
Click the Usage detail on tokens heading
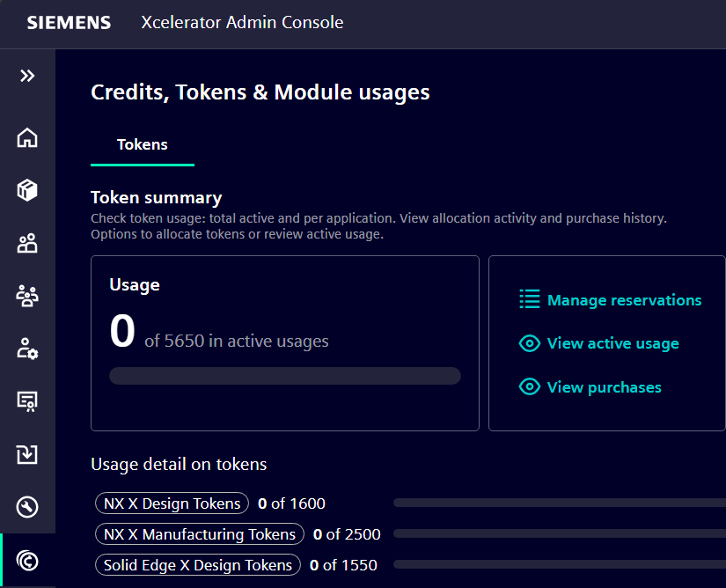click(x=179, y=465)
